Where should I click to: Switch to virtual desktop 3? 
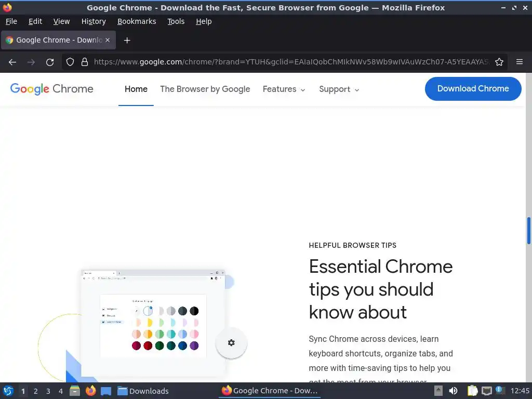coord(48,391)
